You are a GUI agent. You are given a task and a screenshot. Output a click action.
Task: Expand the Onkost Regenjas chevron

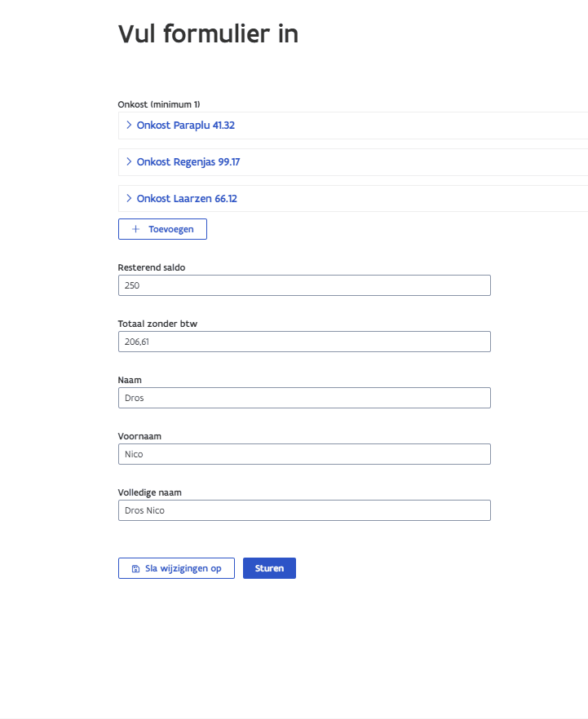(x=129, y=162)
